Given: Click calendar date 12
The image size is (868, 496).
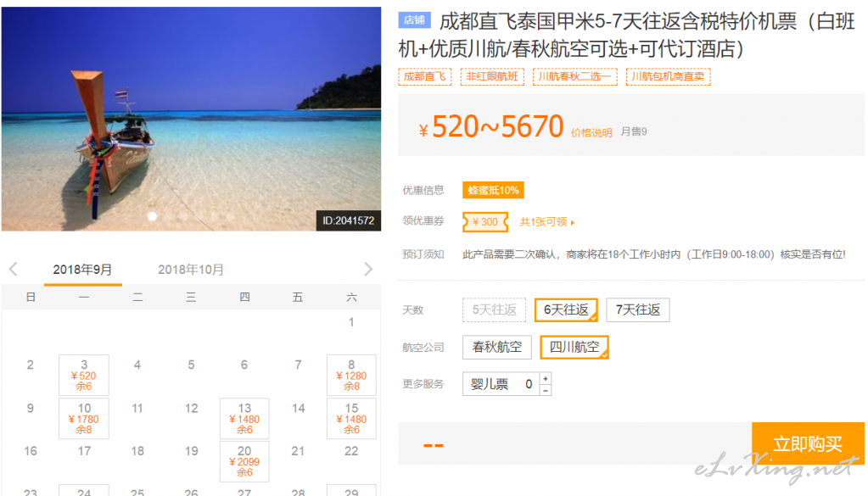Looking at the screenshot, I should click(x=191, y=408).
